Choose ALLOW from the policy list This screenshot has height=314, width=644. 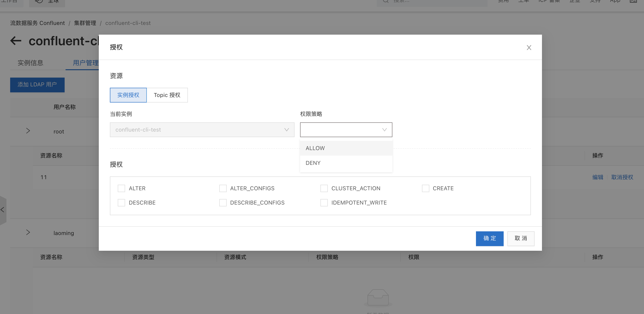(x=346, y=148)
